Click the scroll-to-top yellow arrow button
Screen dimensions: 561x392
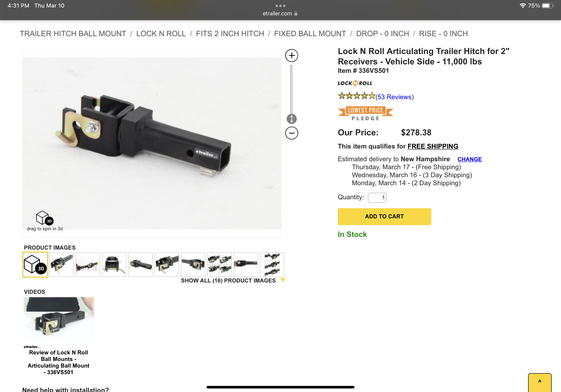click(539, 382)
